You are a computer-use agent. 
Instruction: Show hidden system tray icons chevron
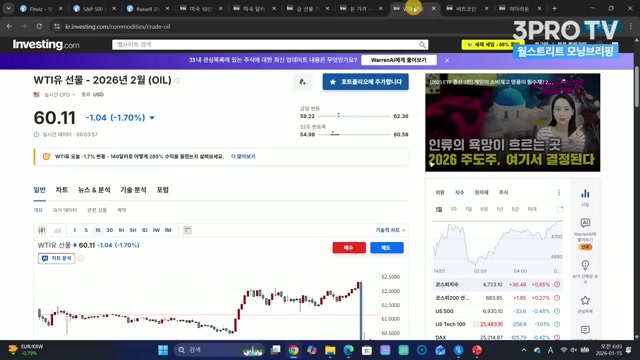coord(524,350)
